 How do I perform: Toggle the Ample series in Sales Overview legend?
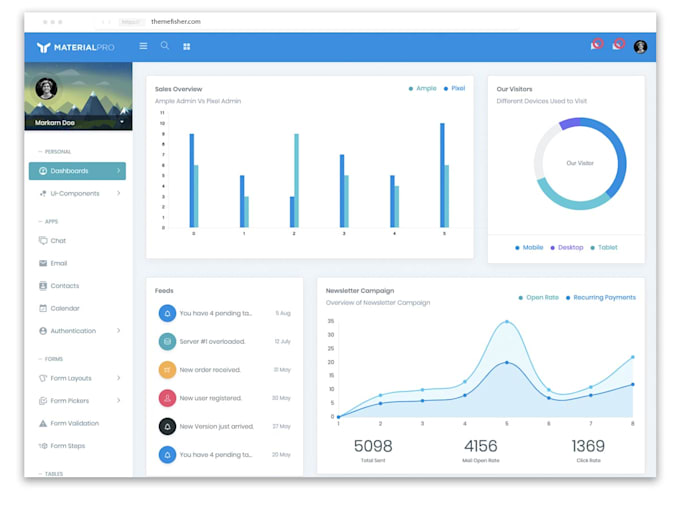(x=422, y=88)
